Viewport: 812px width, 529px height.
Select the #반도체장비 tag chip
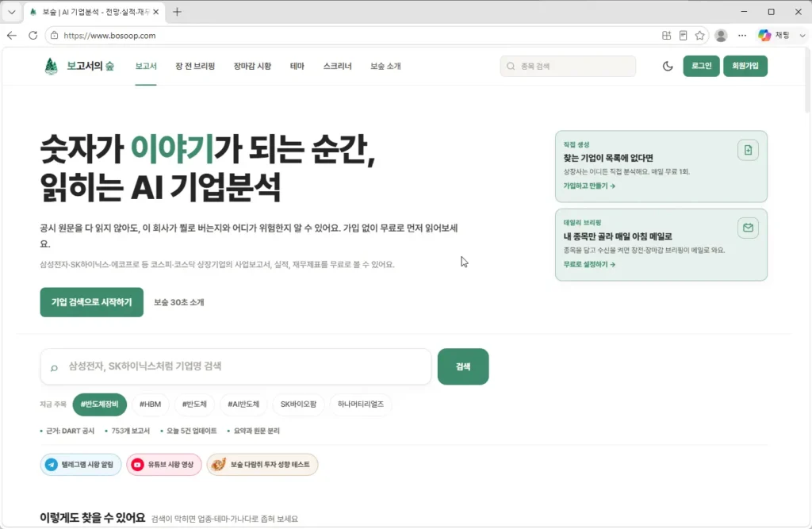point(99,404)
